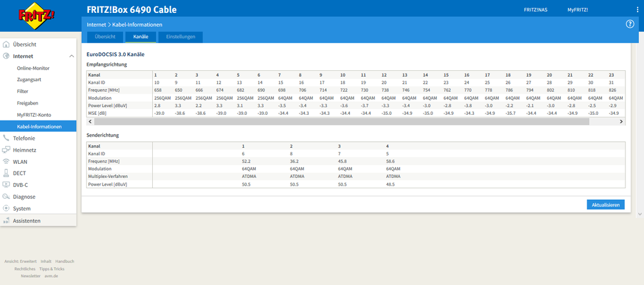Open the Handbuch footer link

point(65,261)
